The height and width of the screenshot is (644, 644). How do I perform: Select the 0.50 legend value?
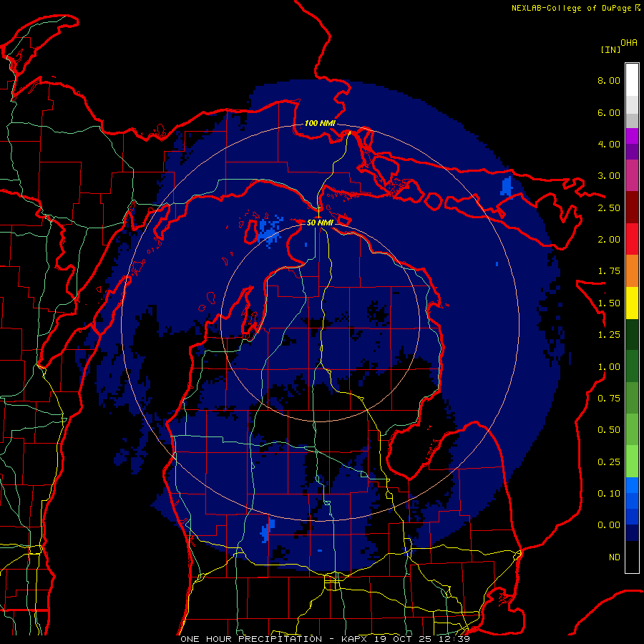609,430
